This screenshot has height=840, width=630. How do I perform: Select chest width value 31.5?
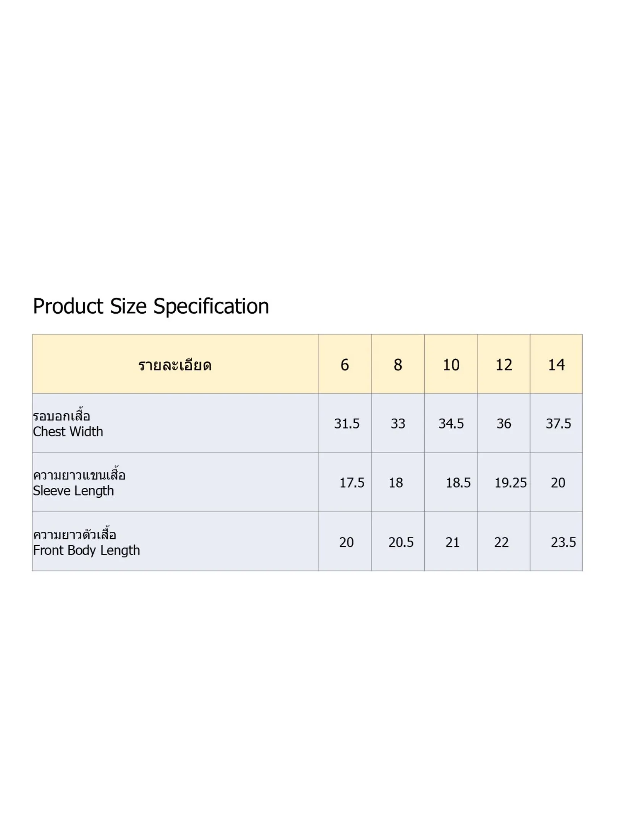(347, 424)
